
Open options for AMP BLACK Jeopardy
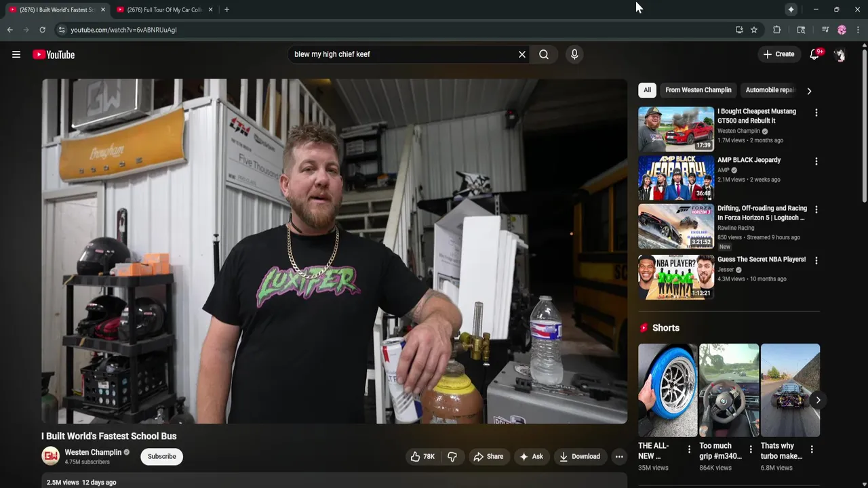(x=816, y=161)
